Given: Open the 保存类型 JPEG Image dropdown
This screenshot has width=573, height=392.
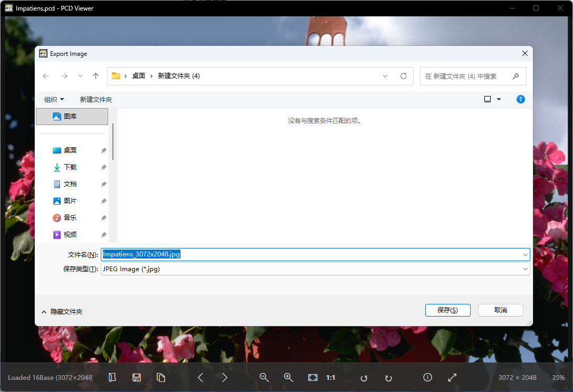Looking at the screenshot, I should point(315,269).
